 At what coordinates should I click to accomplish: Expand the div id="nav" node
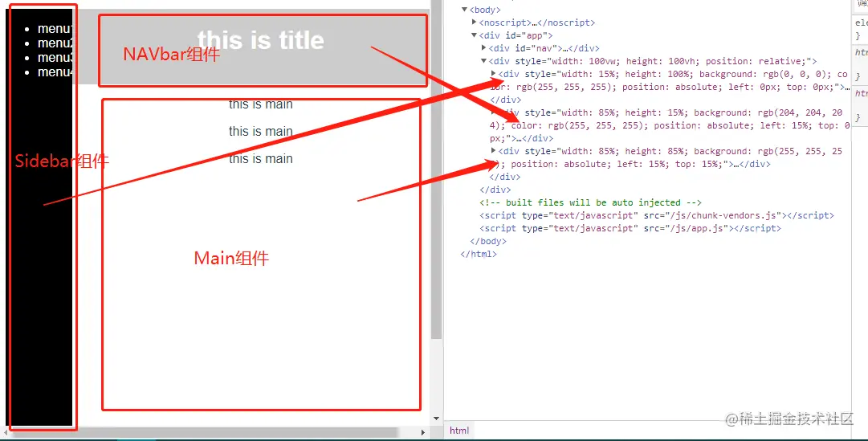pyautogui.click(x=484, y=48)
